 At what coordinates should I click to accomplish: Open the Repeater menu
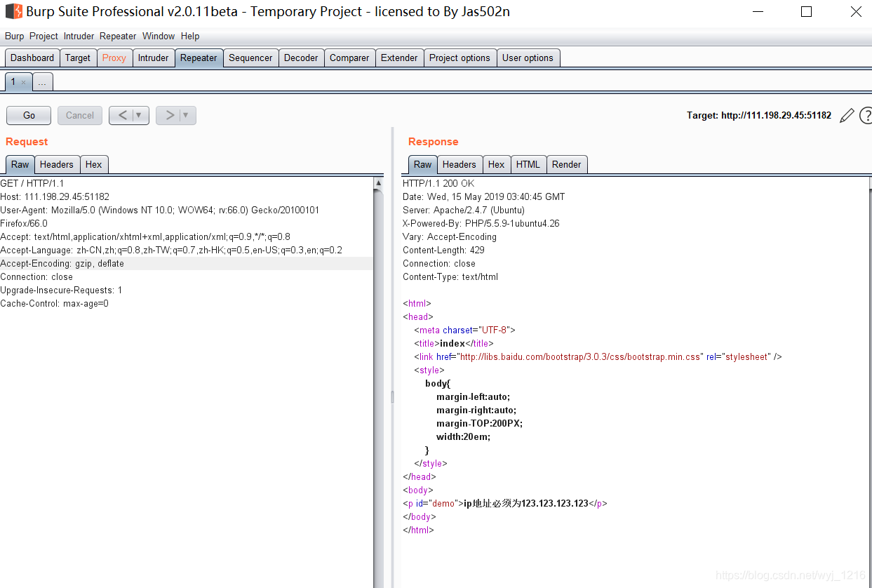[x=118, y=36]
